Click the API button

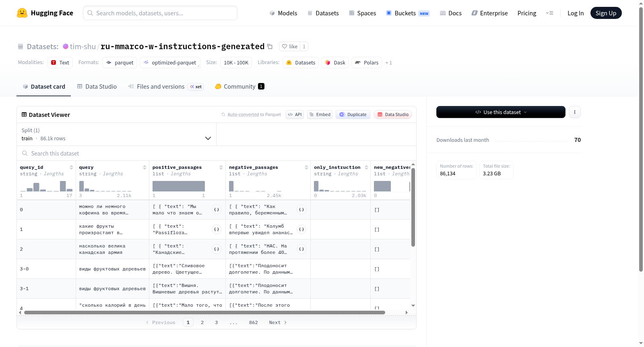pyautogui.click(x=295, y=114)
